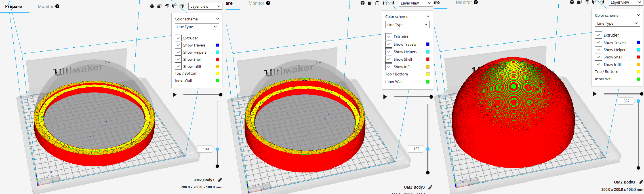Select right side view cube in layer 109 screenshot
The height and width of the screenshot is (194, 644).
click(182, 6)
